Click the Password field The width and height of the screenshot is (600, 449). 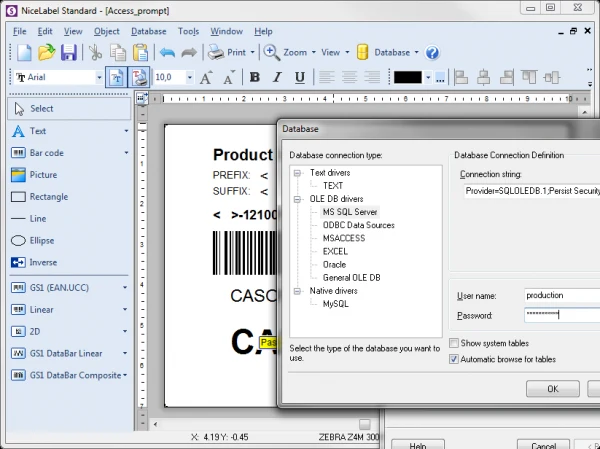562,315
